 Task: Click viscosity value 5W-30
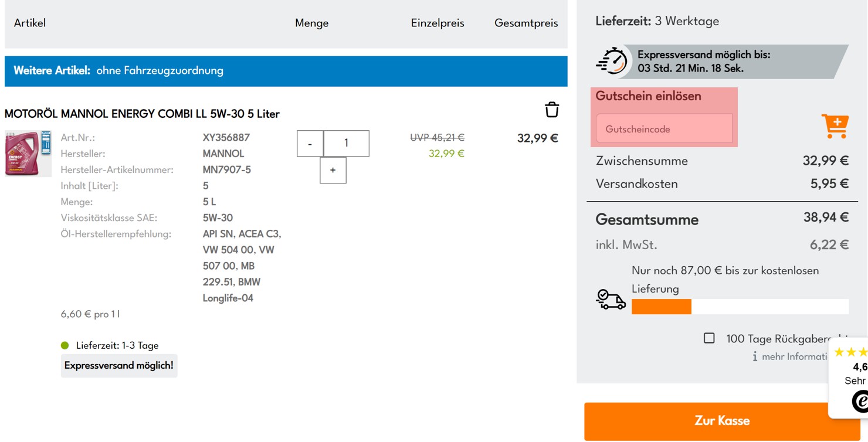click(218, 217)
